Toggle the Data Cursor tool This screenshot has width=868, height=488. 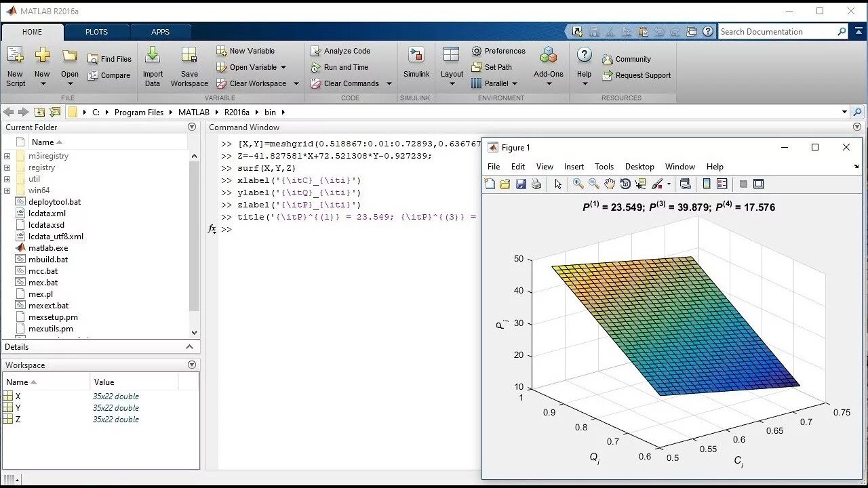pos(641,184)
